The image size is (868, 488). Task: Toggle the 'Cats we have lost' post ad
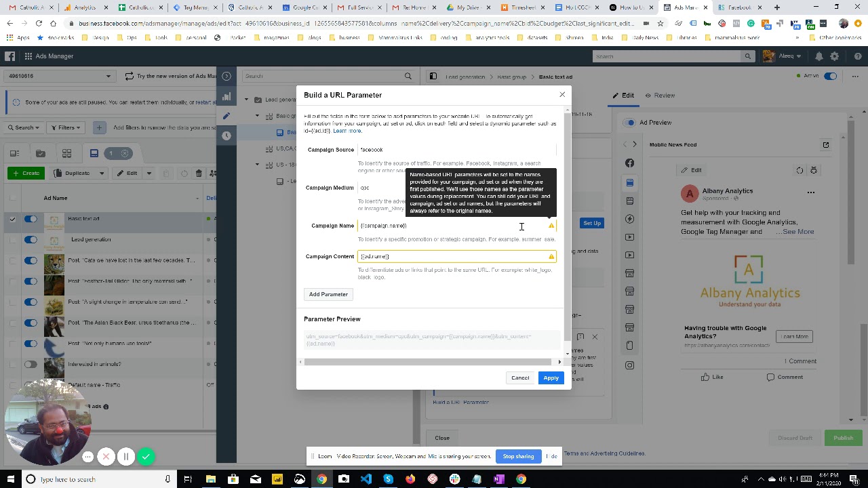[x=31, y=260]
